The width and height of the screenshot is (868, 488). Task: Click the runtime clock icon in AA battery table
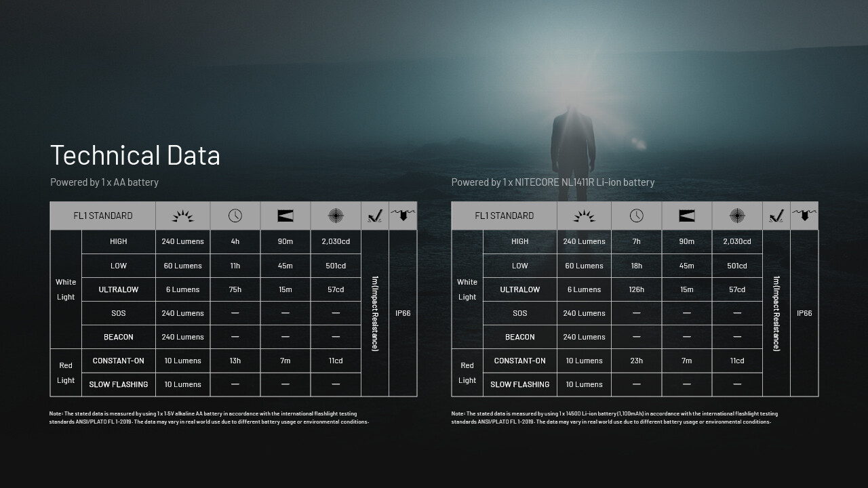[235, 216]
